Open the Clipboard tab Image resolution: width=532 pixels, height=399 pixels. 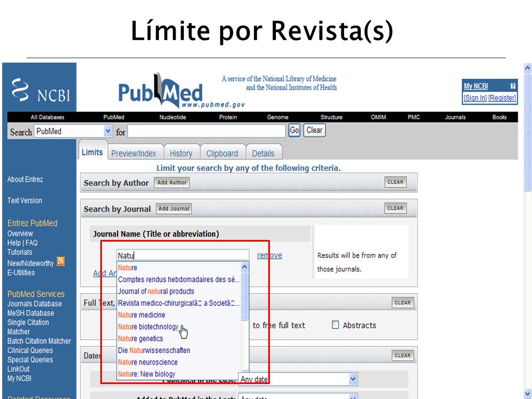click(222, 154)
